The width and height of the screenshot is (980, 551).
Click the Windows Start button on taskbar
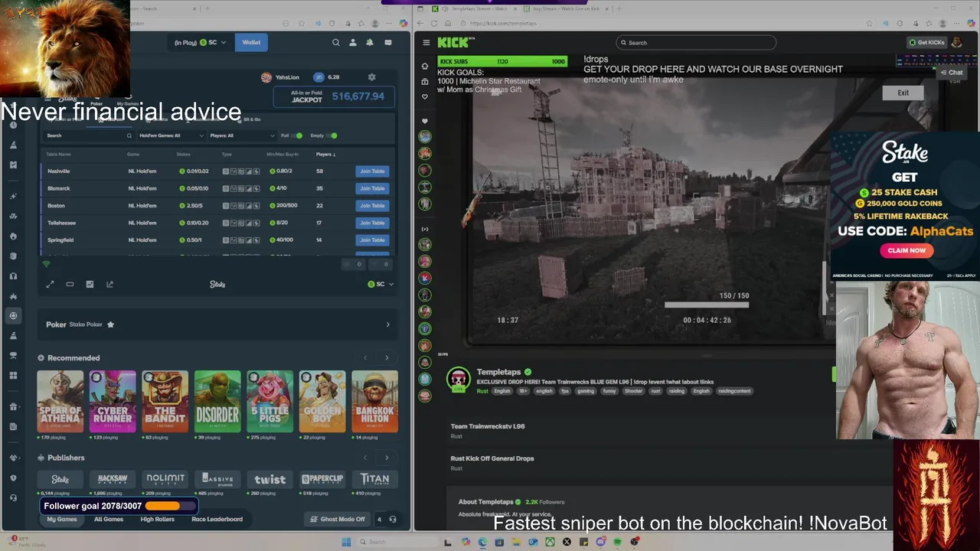coord(346,542)
